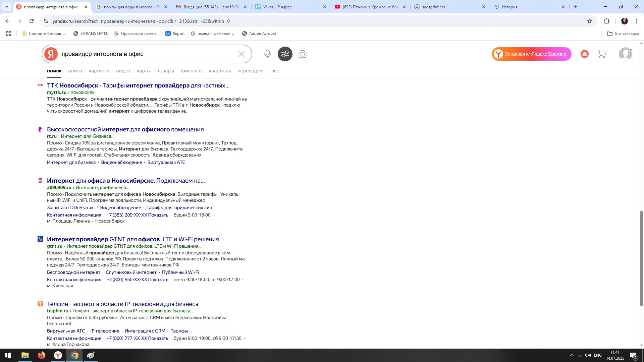Click the Yandex logo in search box
This screenshot has width=644, height=362.
(51, 54)
